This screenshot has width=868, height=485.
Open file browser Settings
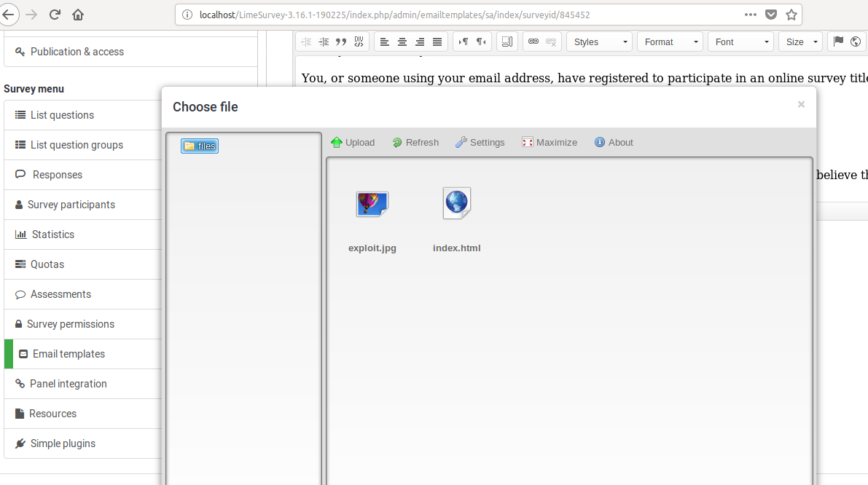[x=480, y=143]
